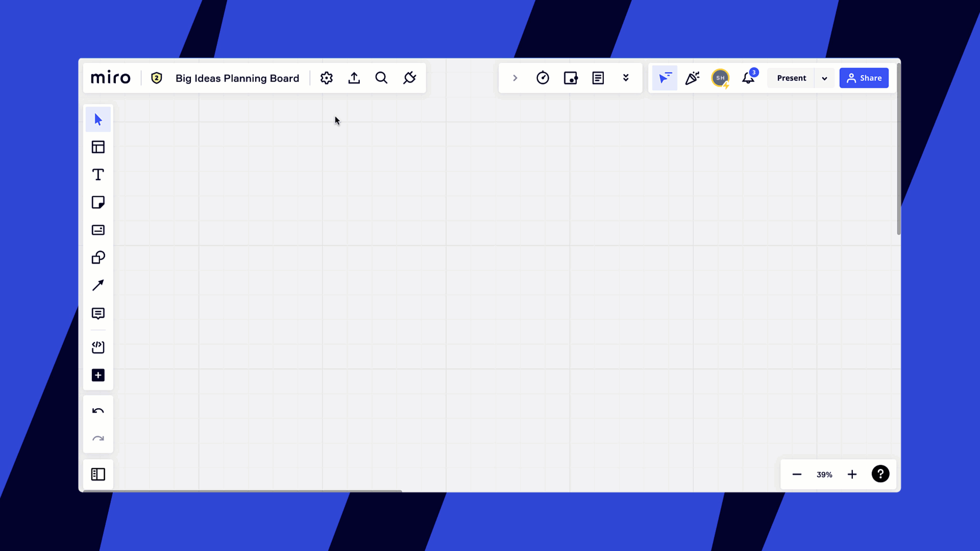Click the 39% zoom level

pyautogui.click(x=824, y=474)
